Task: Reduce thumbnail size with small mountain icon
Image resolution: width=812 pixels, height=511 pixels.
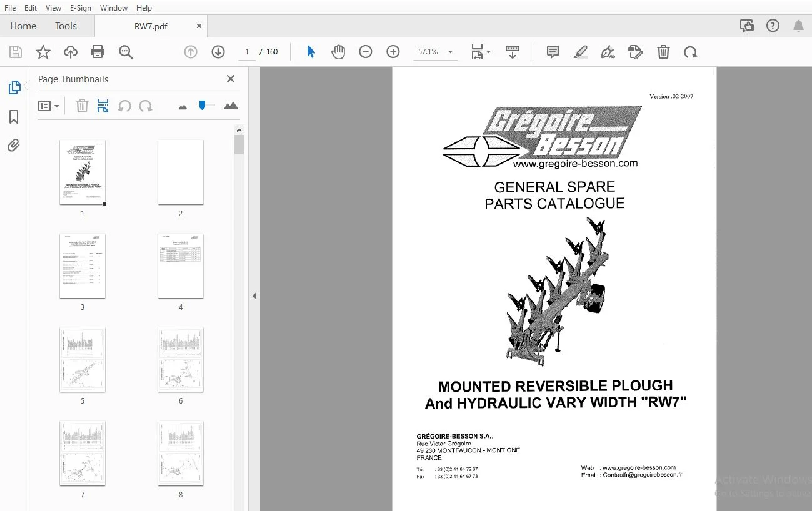Action: coord(183,107)
